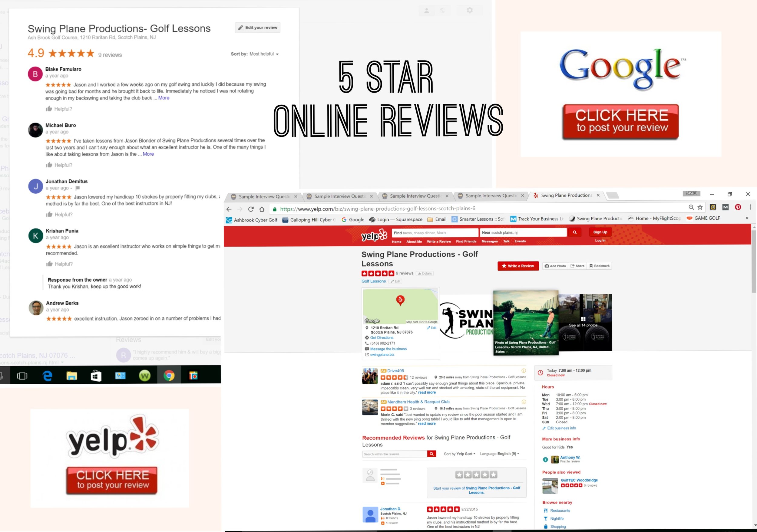The height and width of the screenshot is (532, 757).
Task: Click the red Write a Review button
Action: click(x=518, y=266)
